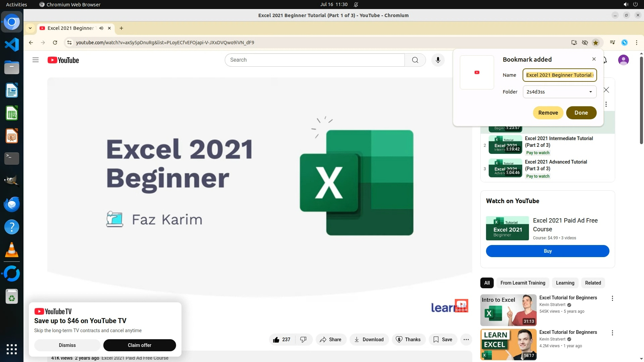Open YouTube hamburger guide menu

36,60
